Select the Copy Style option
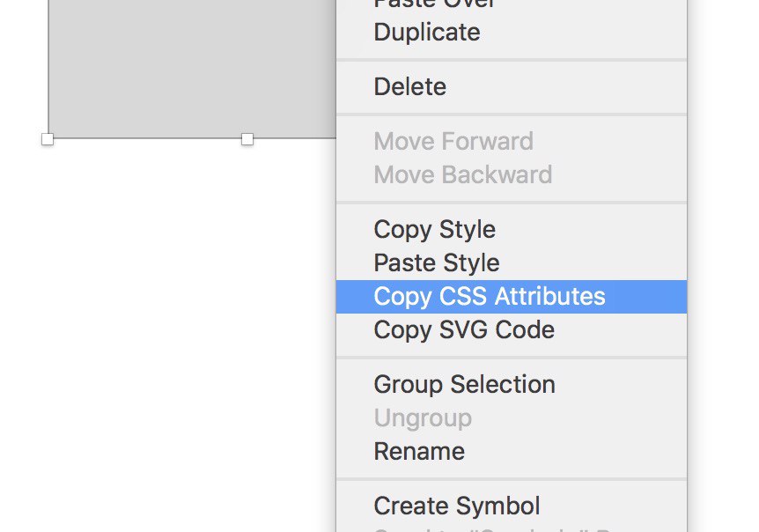 click(512, 230)
